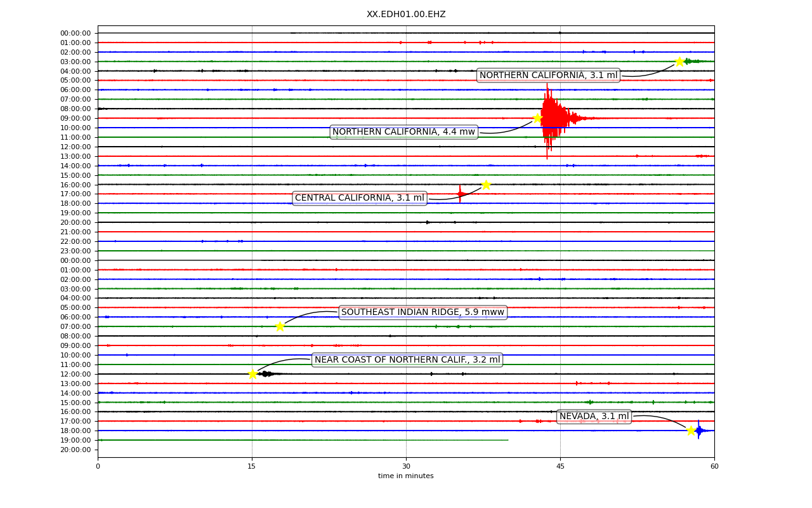This screenshot has width=812, height=508.
Task: Click the SOUTHEAST INDIAN RIDGE, 5.9 mww label
Action: click(422, 312)
